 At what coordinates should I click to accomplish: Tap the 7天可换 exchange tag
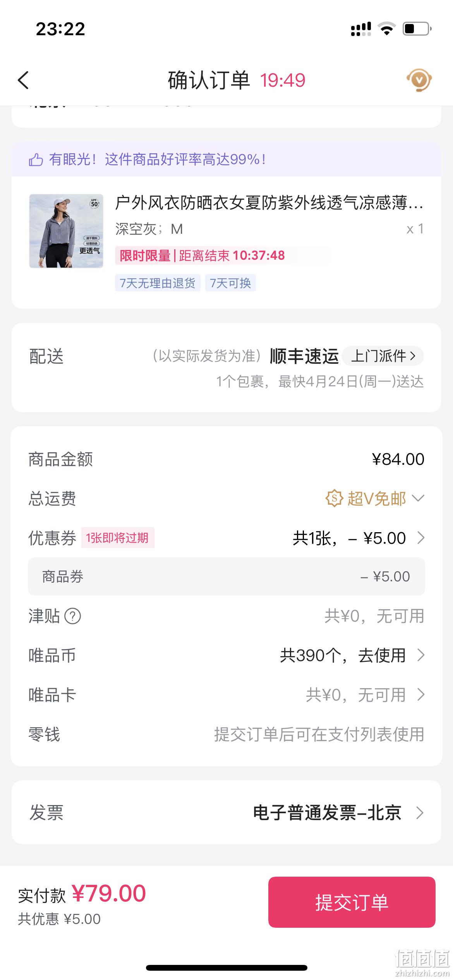(230, 283)
